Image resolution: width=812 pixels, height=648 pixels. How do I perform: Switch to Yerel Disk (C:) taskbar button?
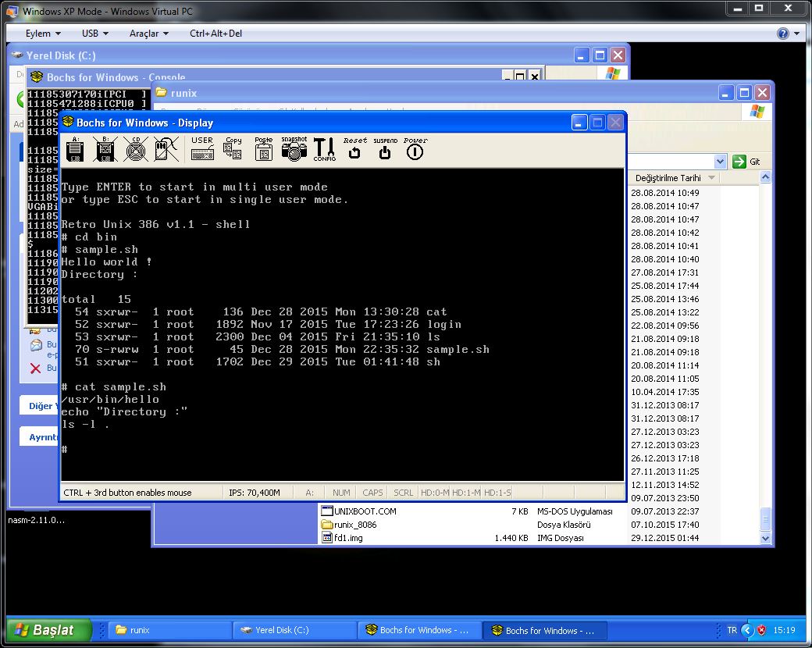294,630
